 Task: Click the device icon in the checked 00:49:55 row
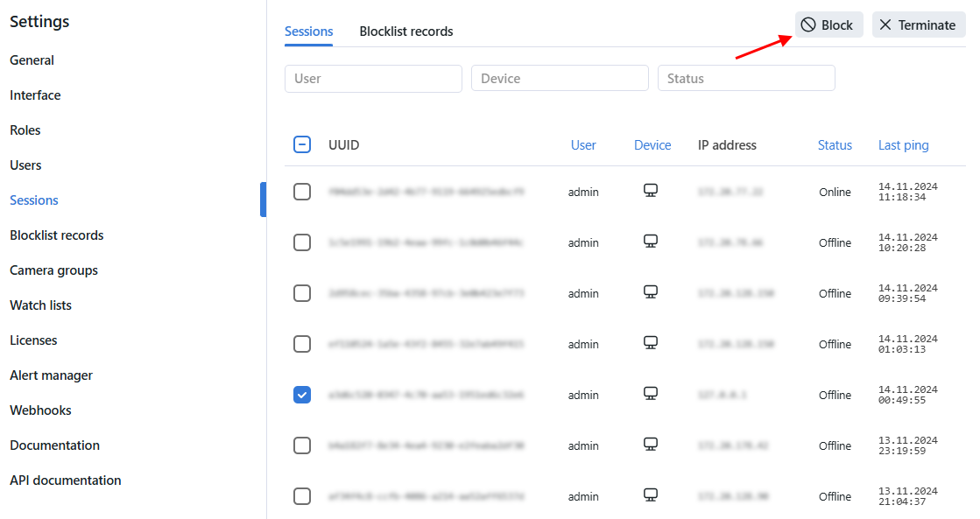point(651,394)
